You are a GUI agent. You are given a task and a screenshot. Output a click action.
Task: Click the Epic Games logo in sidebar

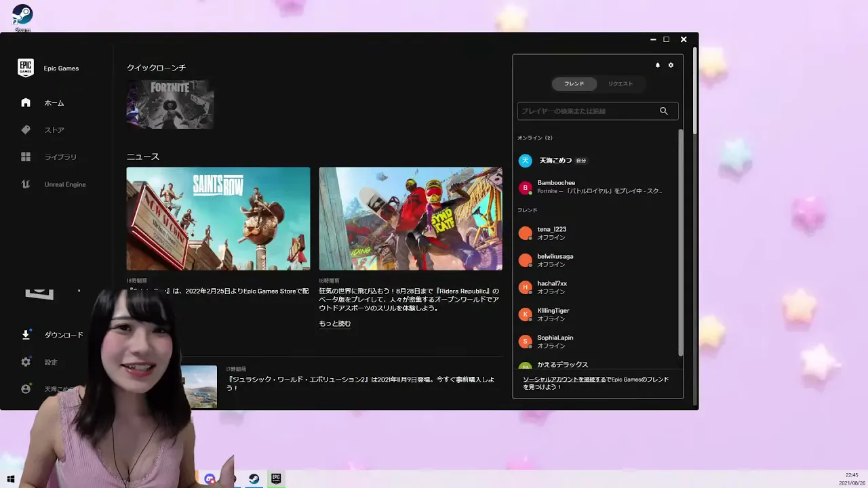[26, 68]
